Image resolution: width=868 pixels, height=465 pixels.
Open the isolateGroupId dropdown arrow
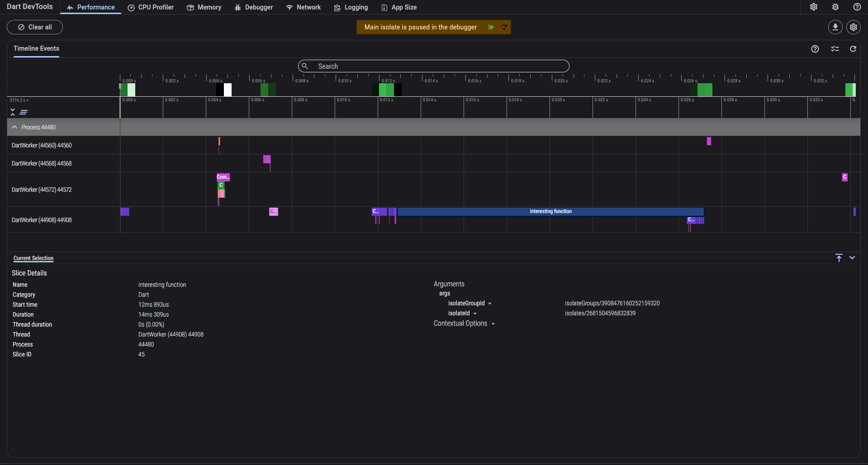click(490, 304)
